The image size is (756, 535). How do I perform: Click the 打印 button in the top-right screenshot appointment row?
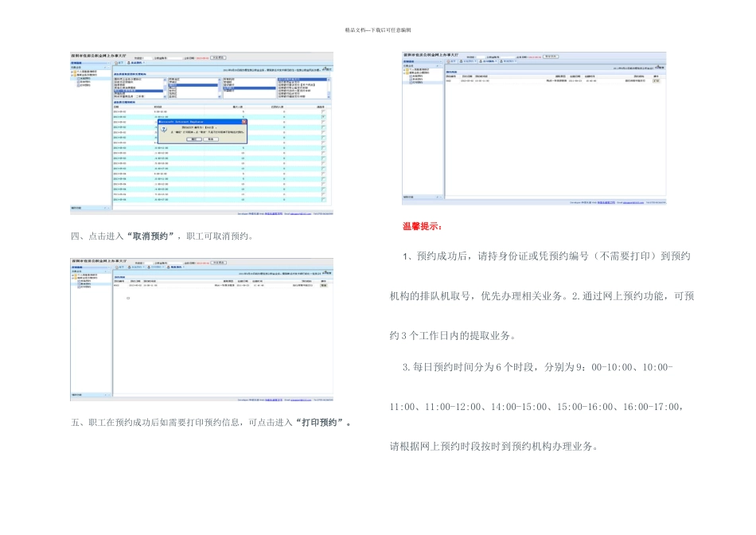[x=657, y=81]
